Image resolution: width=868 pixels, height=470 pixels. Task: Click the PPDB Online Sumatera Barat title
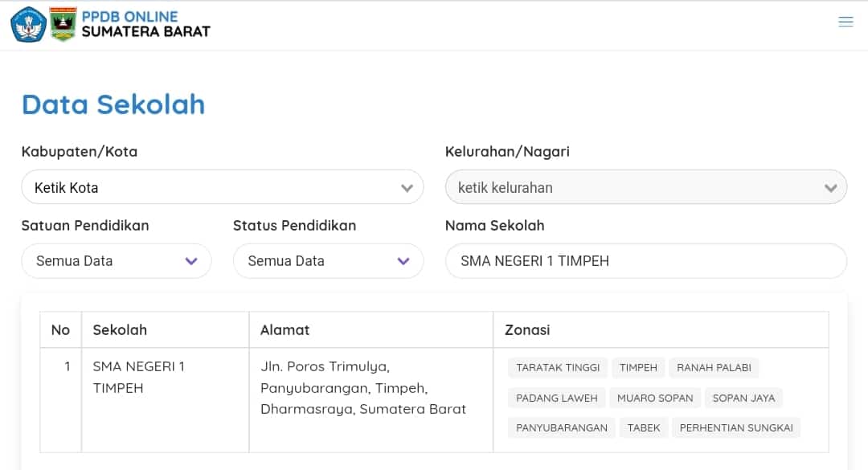pyautogui.click(x=146, y=24)
